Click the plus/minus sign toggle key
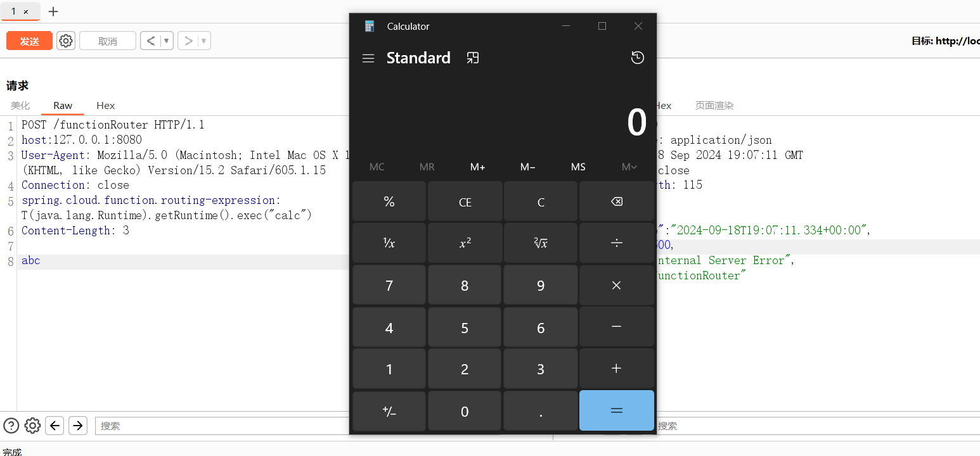The height and width of the screenshot is (456, 980). [x=389, y=411]
